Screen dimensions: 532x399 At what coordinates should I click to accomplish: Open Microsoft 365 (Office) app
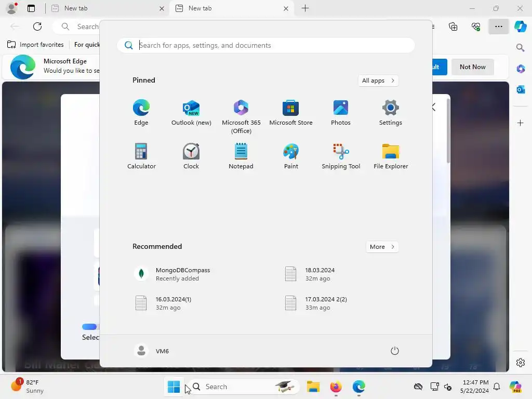241,117
